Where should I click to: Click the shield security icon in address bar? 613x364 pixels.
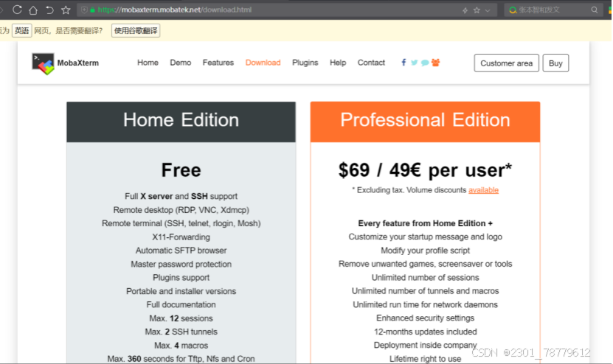(84, 10)
